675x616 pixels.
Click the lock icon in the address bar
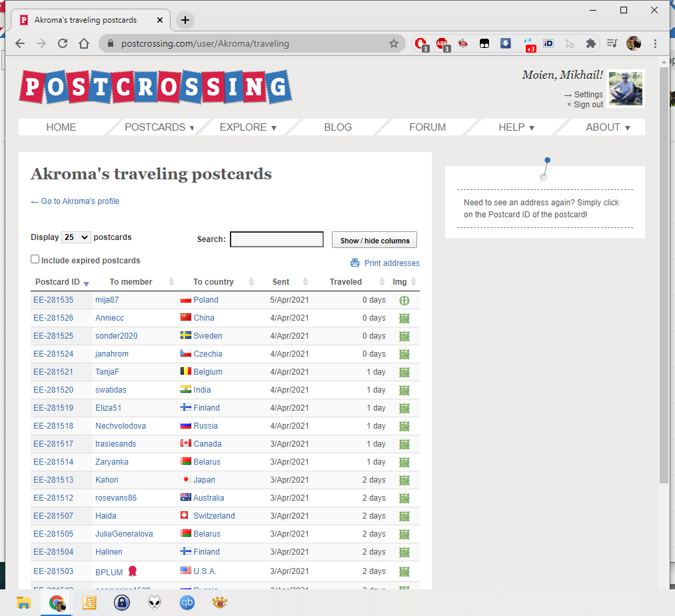[110, 43]
